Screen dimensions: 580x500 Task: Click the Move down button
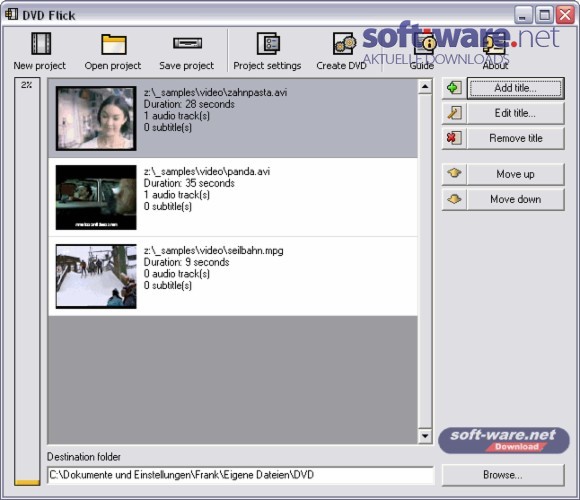coord(516,199)
